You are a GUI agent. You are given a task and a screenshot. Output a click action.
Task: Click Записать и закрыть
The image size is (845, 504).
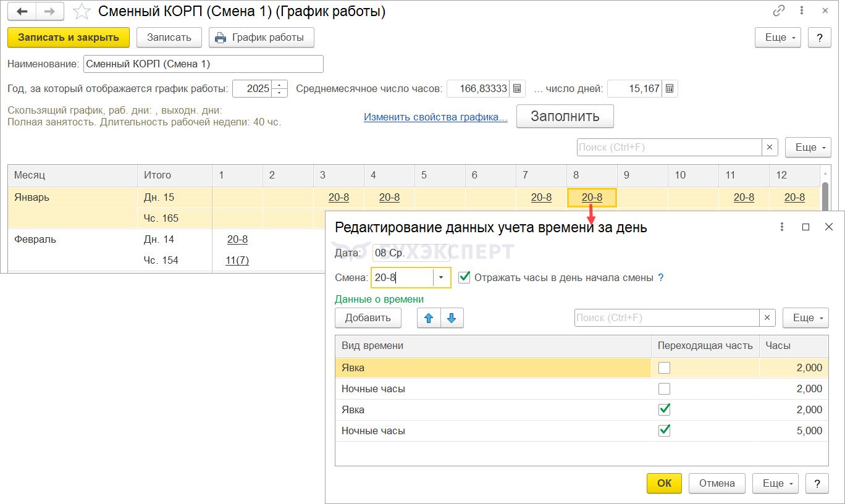[x=69, y=38]
